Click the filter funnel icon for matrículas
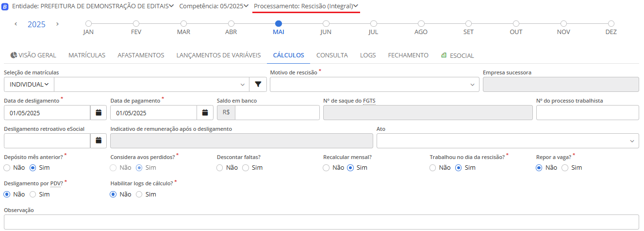This screenshot has height=231, width=644. pos(258,85)
